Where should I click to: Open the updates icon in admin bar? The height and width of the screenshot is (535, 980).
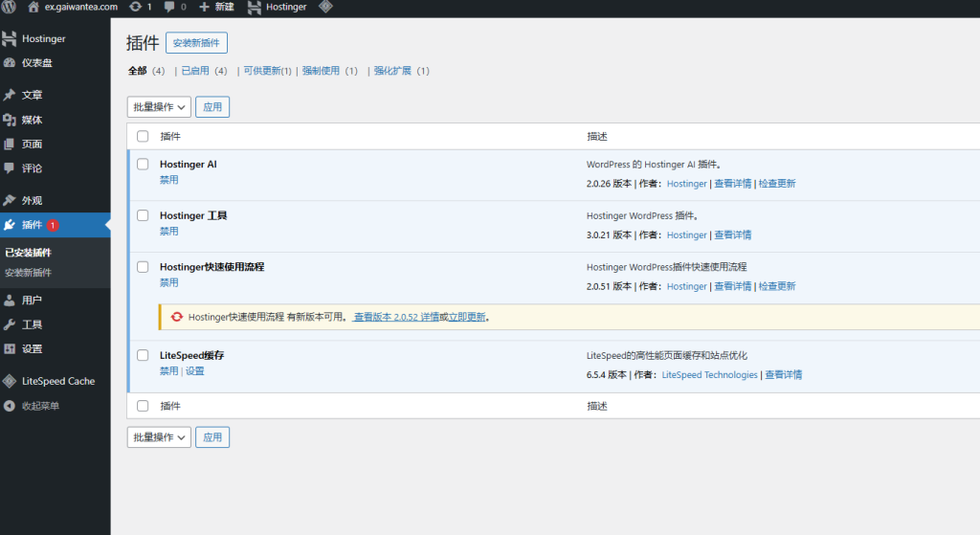pyautogui.click(x=136, y=7)
